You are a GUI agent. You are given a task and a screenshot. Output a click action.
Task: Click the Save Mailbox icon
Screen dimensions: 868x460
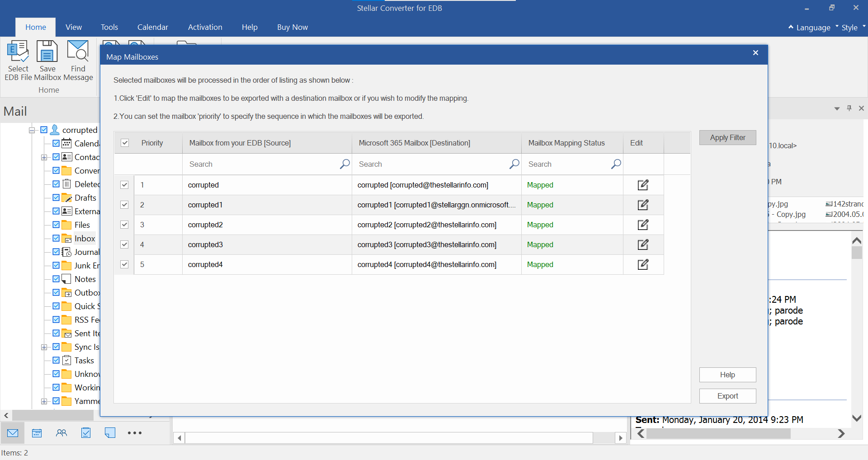tap(47, 52)
